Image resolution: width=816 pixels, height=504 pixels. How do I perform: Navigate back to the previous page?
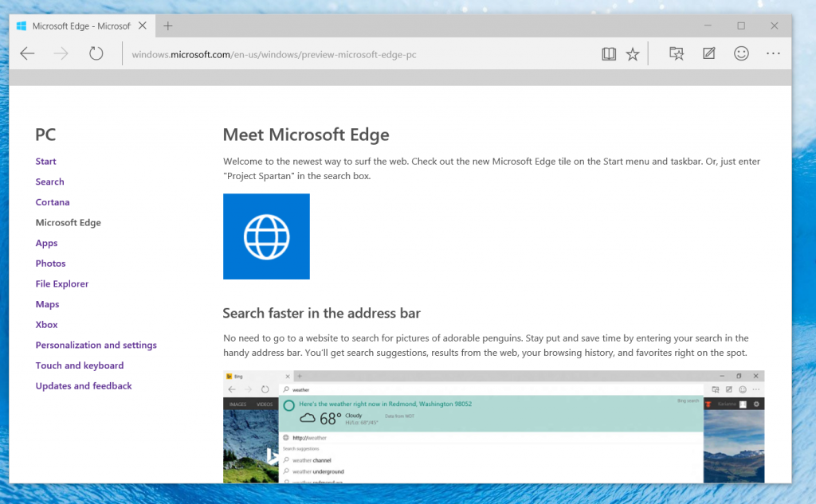pos(27,53)
